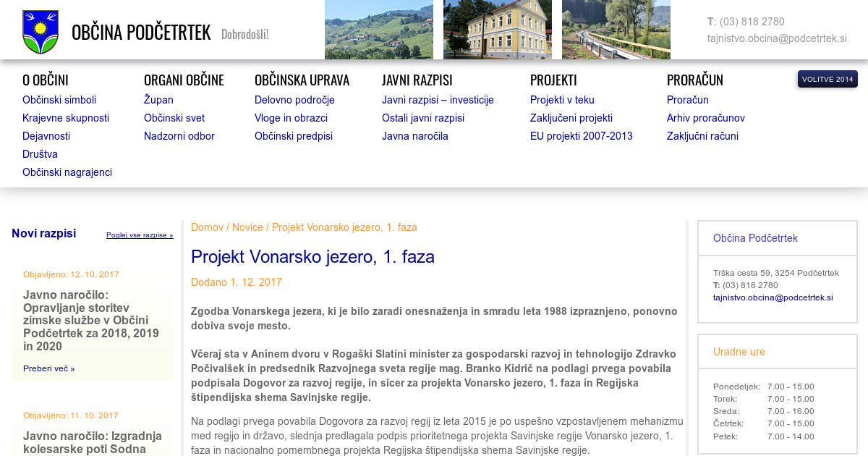Screen dimensions: 868x456
Task: Open the Občinski simboli menu link
Action: (x=59, y=100)
